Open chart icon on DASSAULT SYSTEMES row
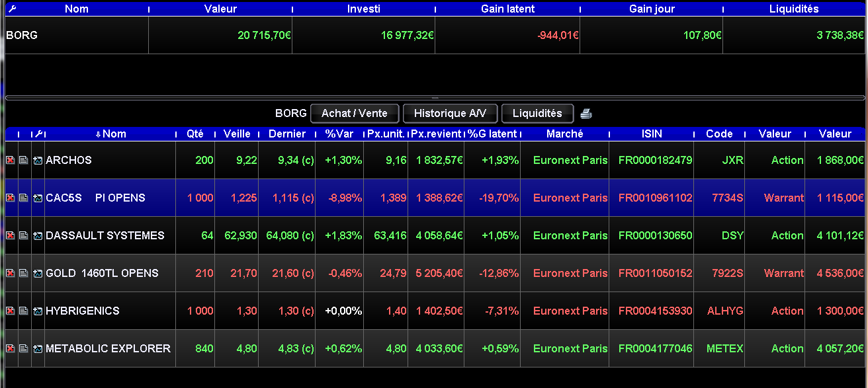 (x=38, y=236)
